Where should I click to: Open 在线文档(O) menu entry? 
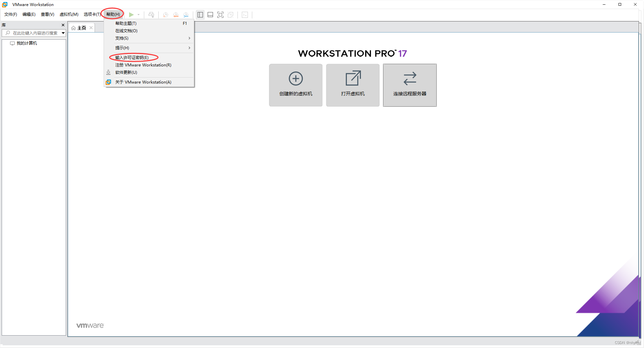(149, 31)
